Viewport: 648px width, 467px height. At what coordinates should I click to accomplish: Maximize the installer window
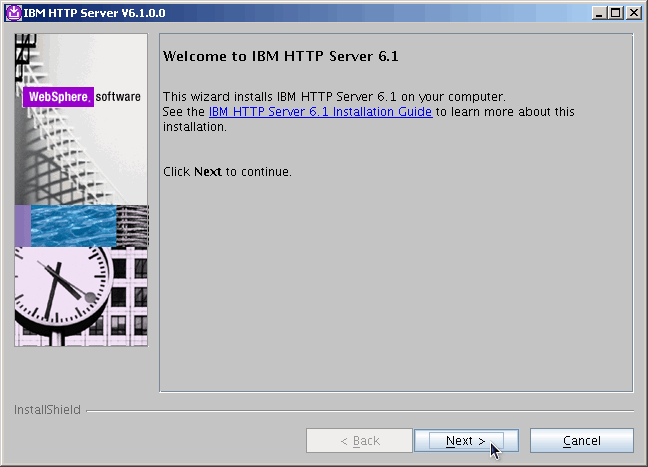616,13
